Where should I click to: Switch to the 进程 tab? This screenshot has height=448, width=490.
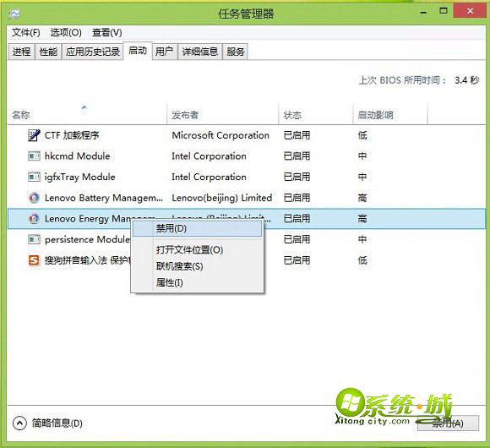tap(22, 52)
